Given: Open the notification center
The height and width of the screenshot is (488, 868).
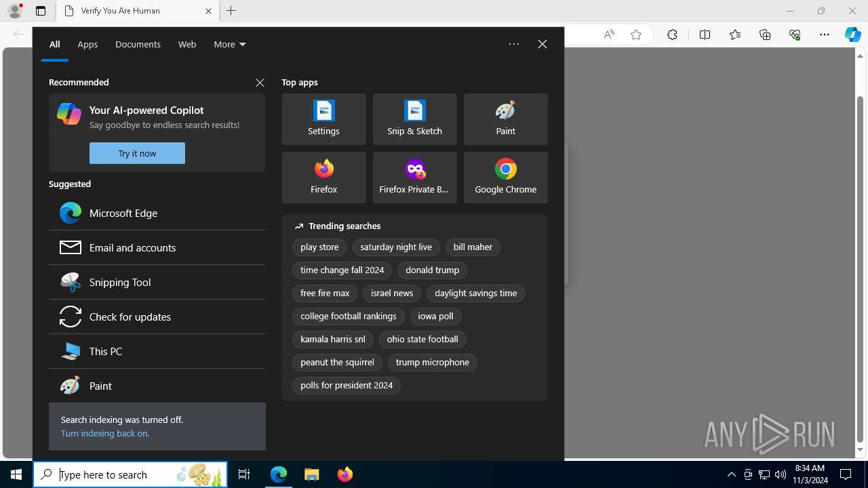Looking at the screenshot, I should click(846, 474).
